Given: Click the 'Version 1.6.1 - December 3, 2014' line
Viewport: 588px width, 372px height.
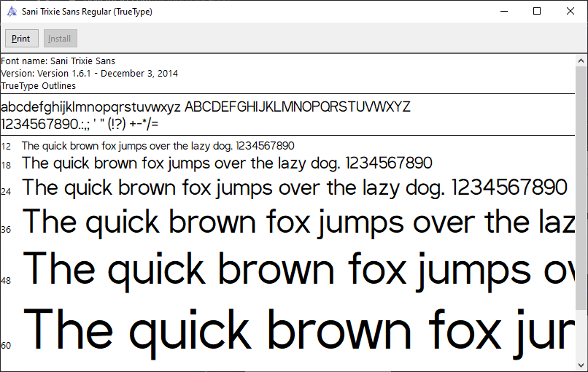Looking at the screenshot, I should coord(89,73).
